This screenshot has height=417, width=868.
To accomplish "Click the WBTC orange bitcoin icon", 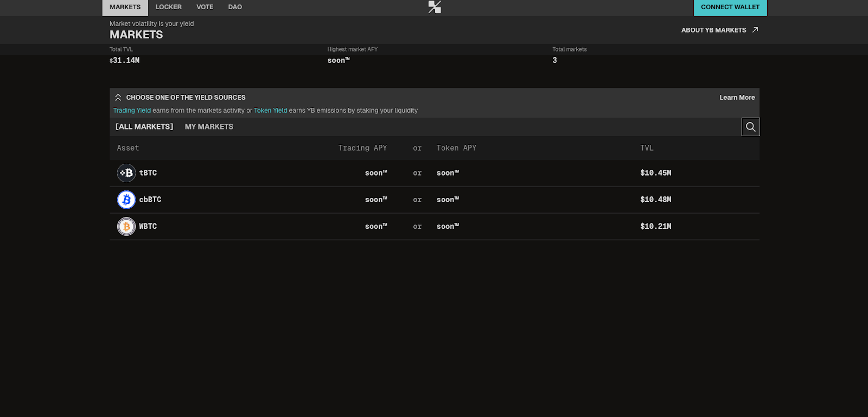I will (126, 226).
